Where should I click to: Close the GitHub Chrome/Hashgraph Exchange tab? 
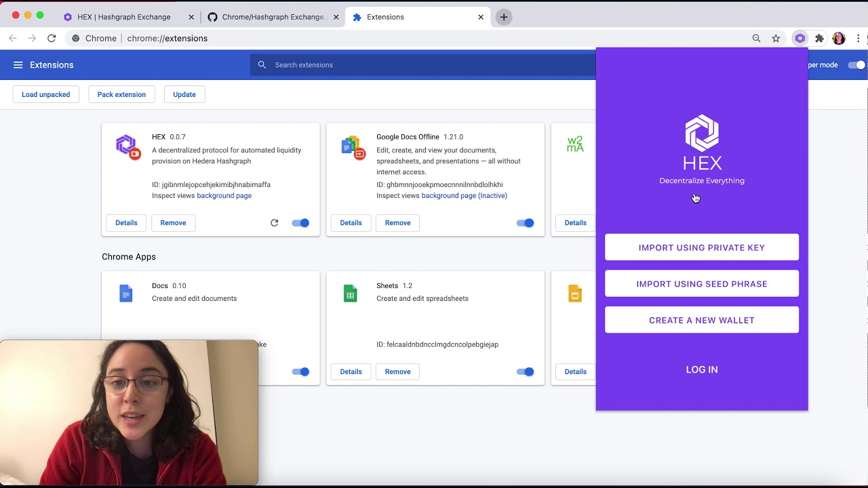point(336,17)
